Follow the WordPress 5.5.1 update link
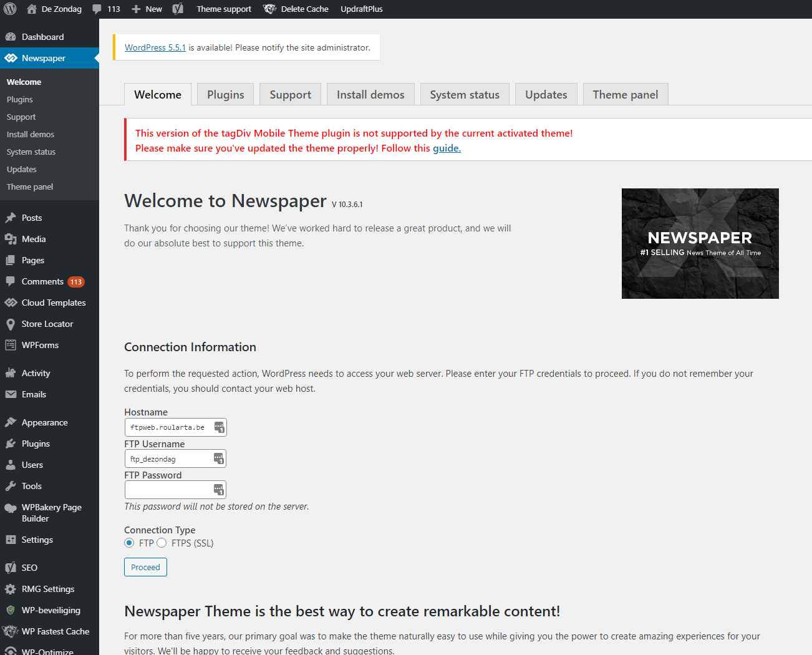This screenshot has width=812, height=655. (155, 47)
